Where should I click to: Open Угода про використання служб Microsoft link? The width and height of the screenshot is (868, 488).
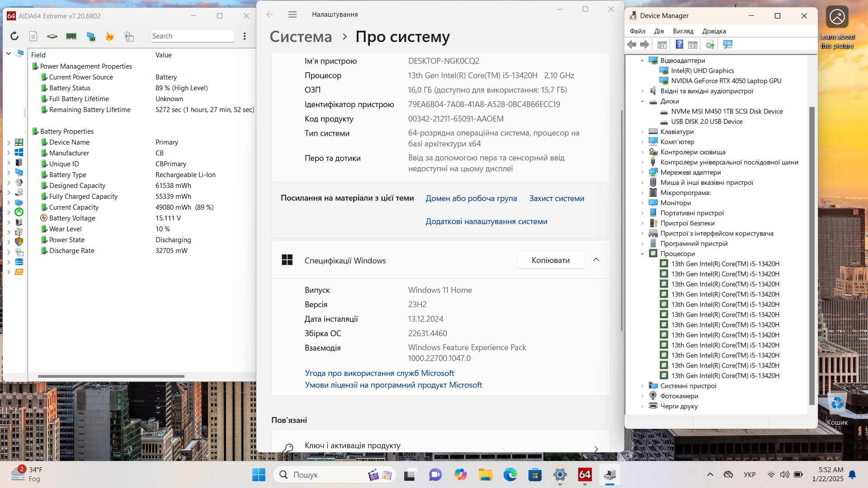(379, 373)
